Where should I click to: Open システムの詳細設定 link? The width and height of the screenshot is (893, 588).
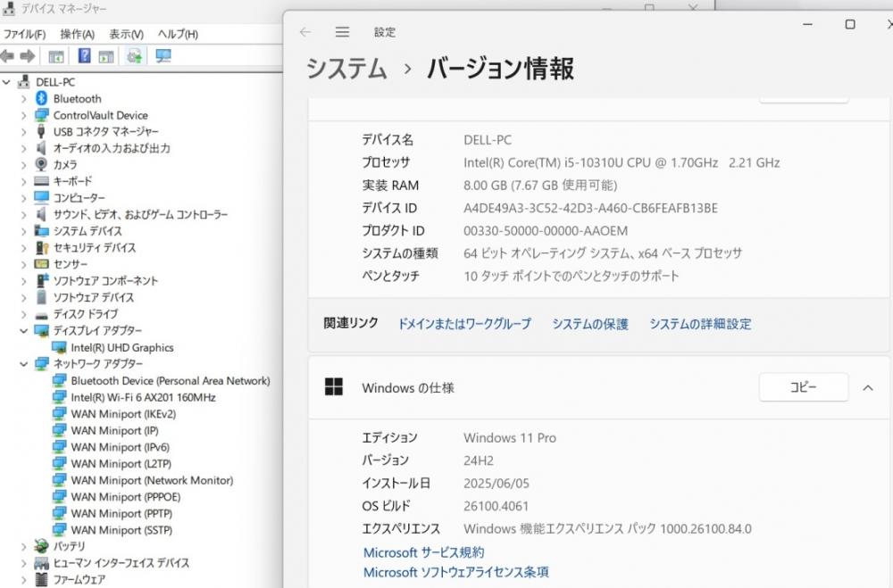point(700,324)
